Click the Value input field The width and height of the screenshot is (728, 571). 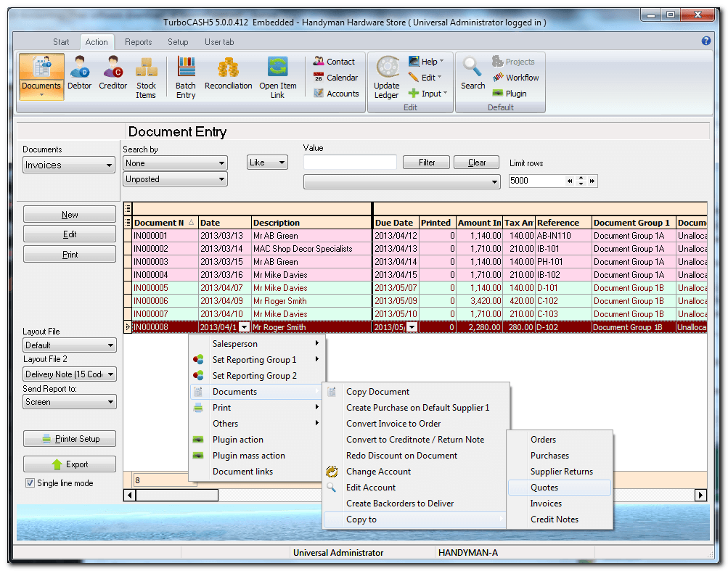click(x=350, y=163)
